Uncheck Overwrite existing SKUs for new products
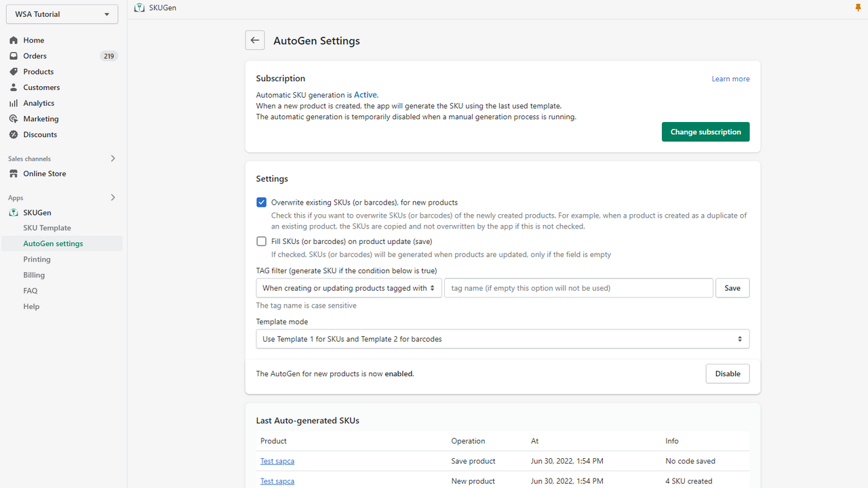The height and width of the screenshot is (488, 868). (x=261, y=202)
